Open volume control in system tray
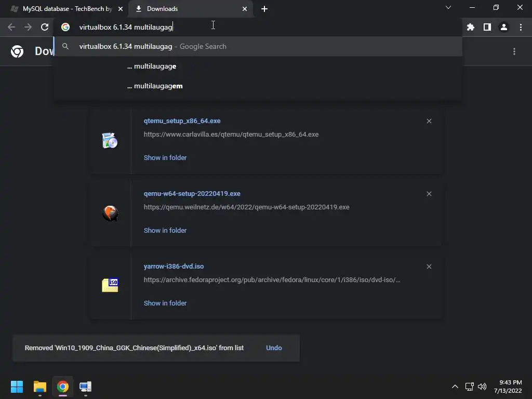This screenshot has height=399, width=532. pos(482,387)
